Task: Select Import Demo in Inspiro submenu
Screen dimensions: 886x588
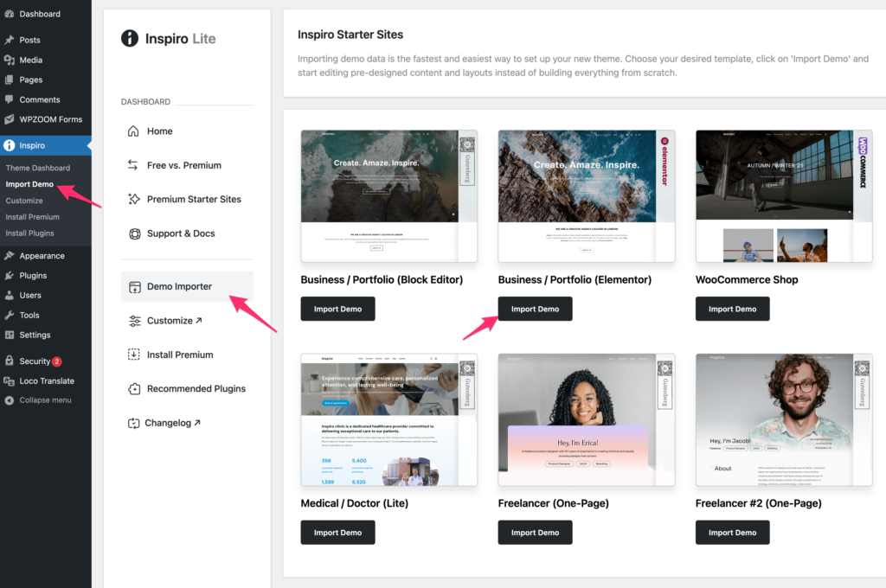Action: click(x=29, y=184)
